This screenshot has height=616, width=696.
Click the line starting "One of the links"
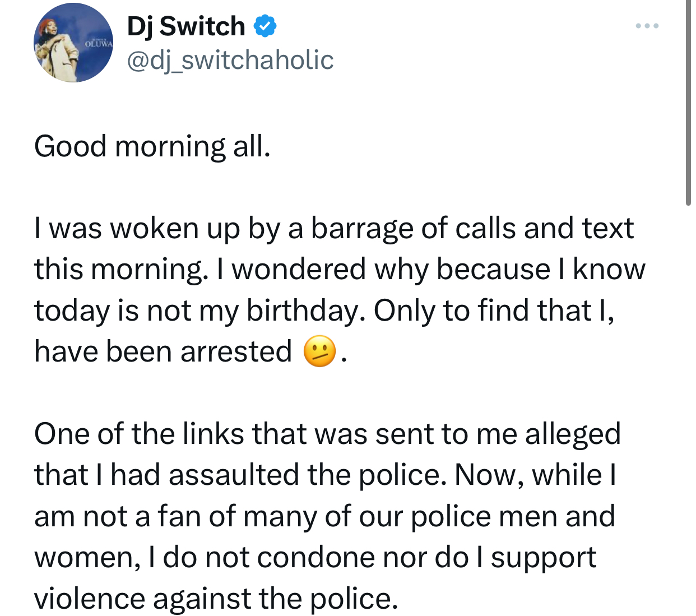(327, 434)
